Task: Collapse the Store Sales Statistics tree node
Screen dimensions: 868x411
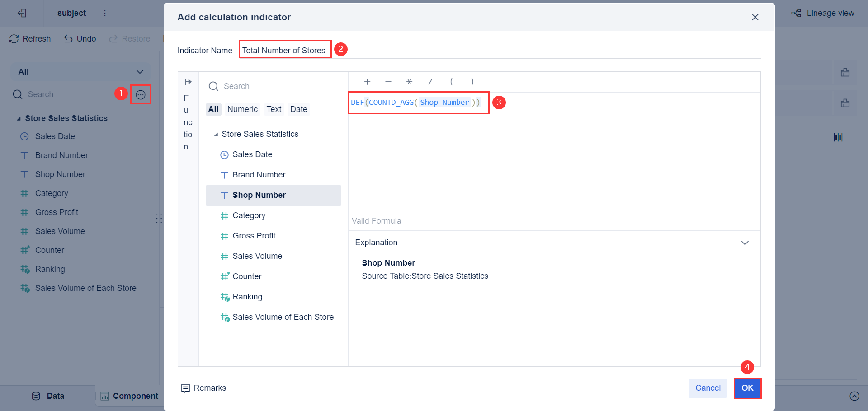Action: pyautogui.click(x=217, y=134)
